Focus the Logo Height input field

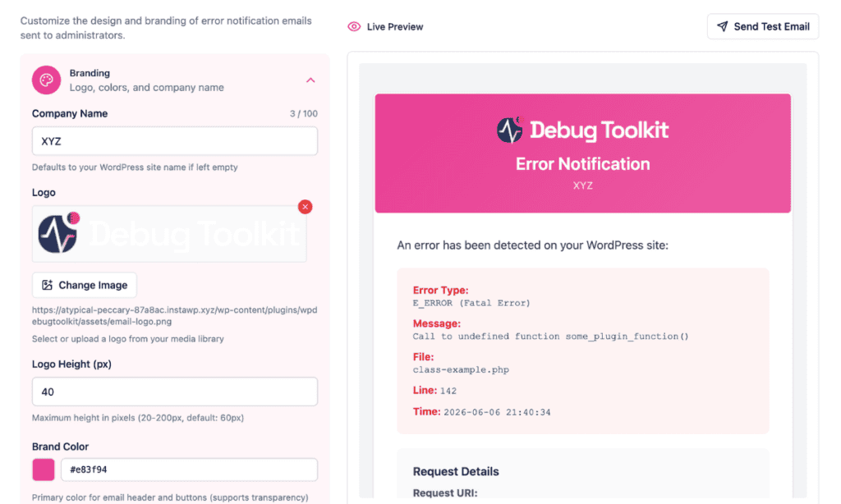(x=175, y=392)
